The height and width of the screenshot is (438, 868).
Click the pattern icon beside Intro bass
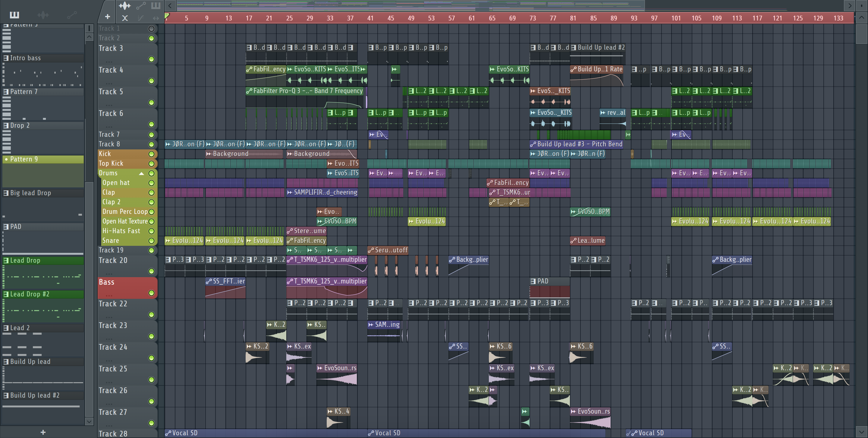pos(6,58)
